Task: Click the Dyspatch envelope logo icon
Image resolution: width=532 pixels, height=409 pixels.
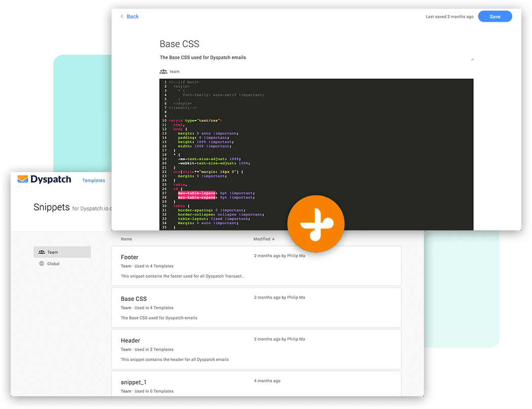Action: pyautogui.click(x=23, y=179)
